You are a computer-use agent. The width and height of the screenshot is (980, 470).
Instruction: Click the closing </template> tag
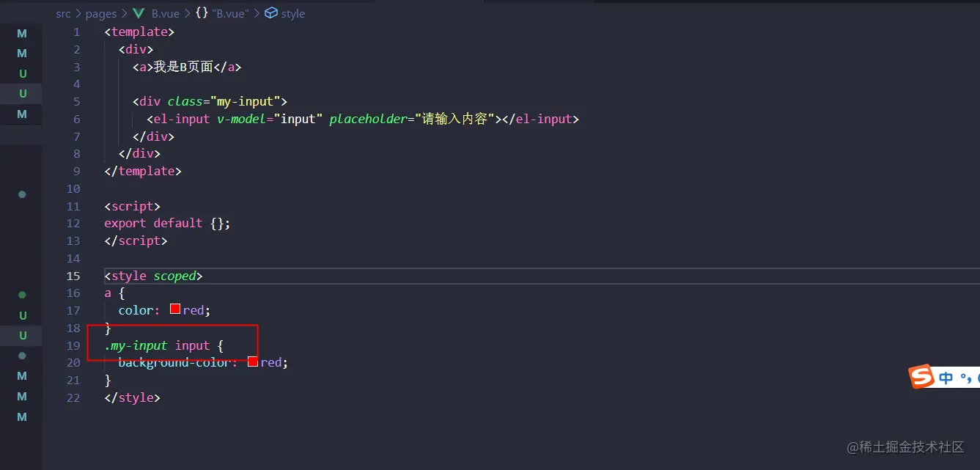[x=143, y=171]
